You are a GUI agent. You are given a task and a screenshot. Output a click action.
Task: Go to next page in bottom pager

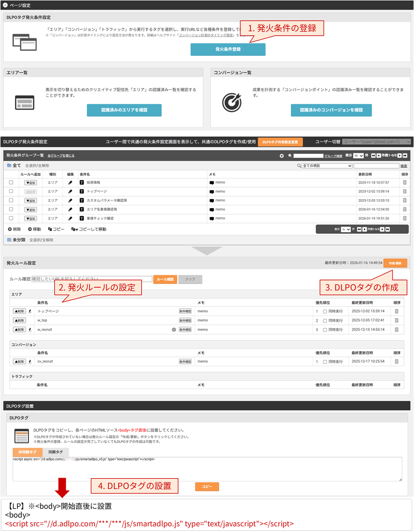click(382, 229)
